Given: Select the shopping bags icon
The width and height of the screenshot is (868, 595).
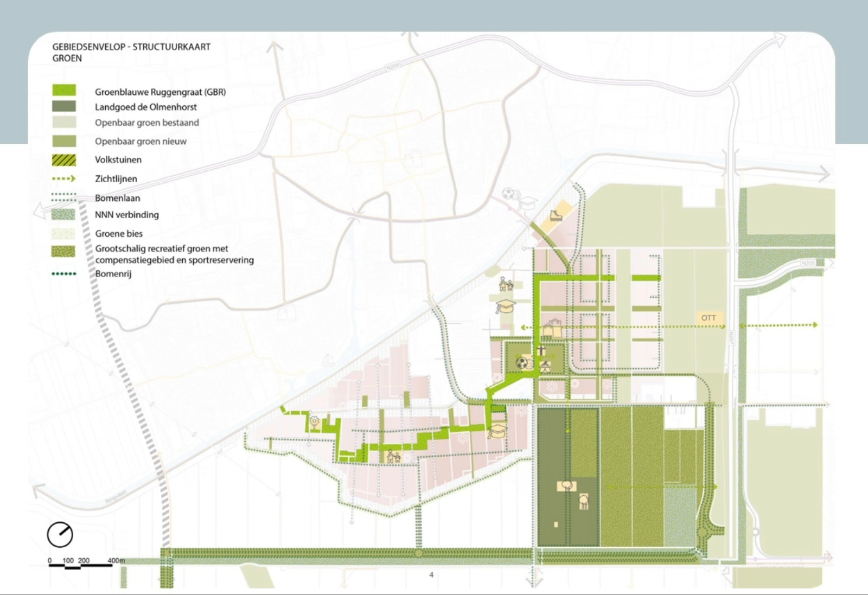Looking at the screenshot, I should point(552,328).
